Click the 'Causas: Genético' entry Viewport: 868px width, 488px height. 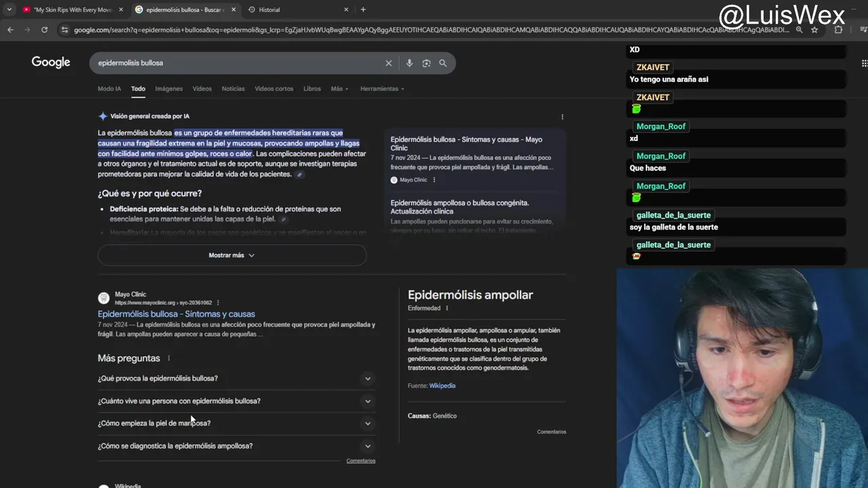tap(432, 416)
